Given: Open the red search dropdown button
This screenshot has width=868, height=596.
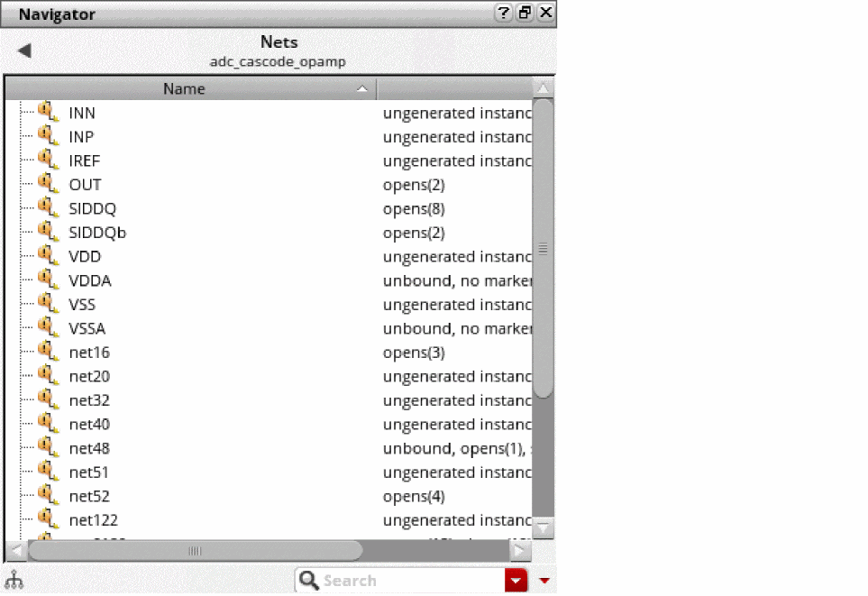Looking at the screenshot, I should (x=516, y=581).
